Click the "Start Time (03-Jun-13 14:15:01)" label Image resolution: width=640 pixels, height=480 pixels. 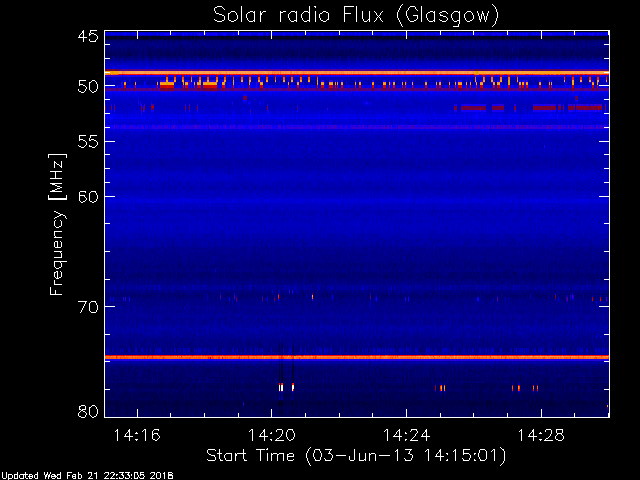click(356, 456)
